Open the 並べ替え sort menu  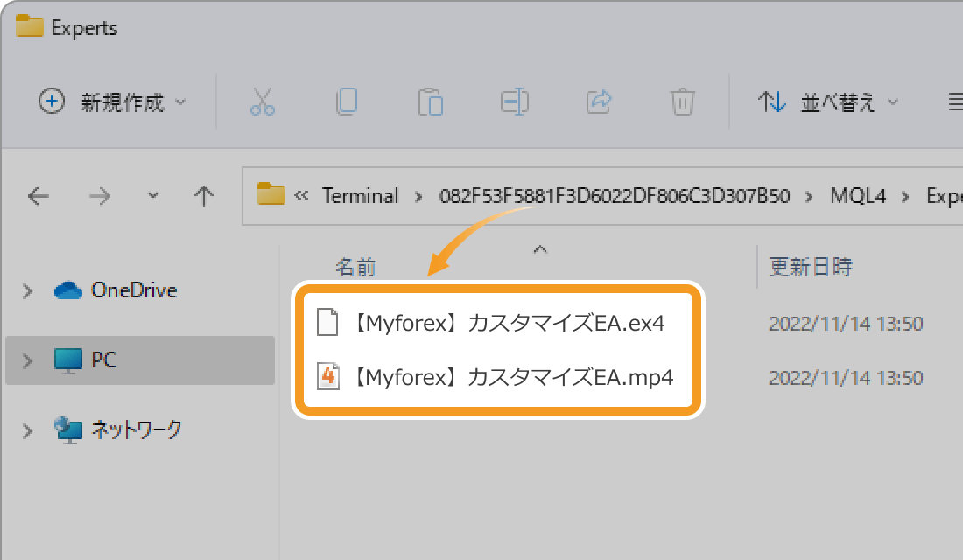coord(828,101)
